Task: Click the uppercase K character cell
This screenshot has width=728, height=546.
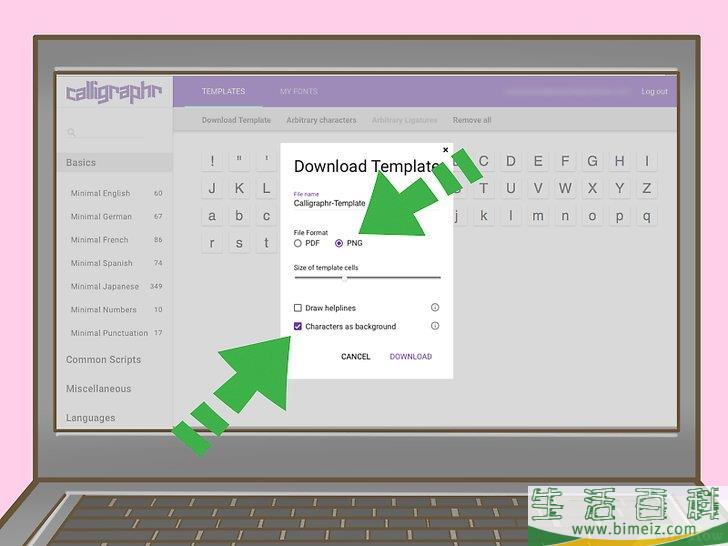Action: tap(239, 188)
